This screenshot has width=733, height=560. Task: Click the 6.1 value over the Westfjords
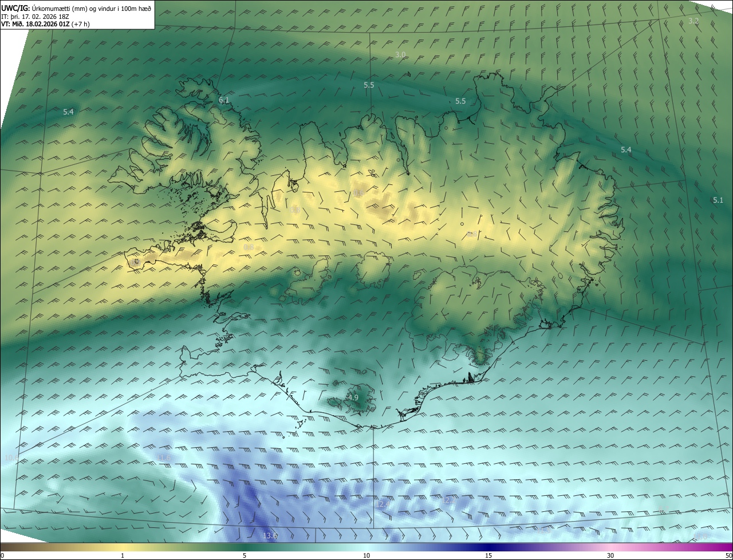point(224,100)
